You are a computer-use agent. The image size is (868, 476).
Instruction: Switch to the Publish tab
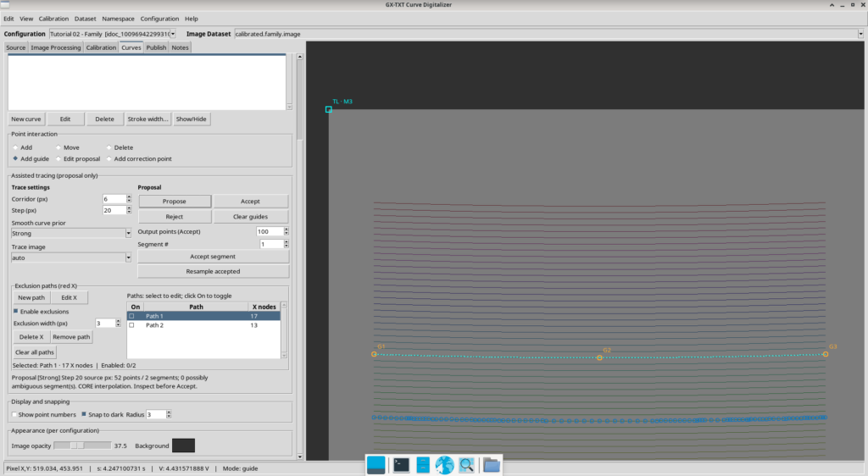click(156, 47)
